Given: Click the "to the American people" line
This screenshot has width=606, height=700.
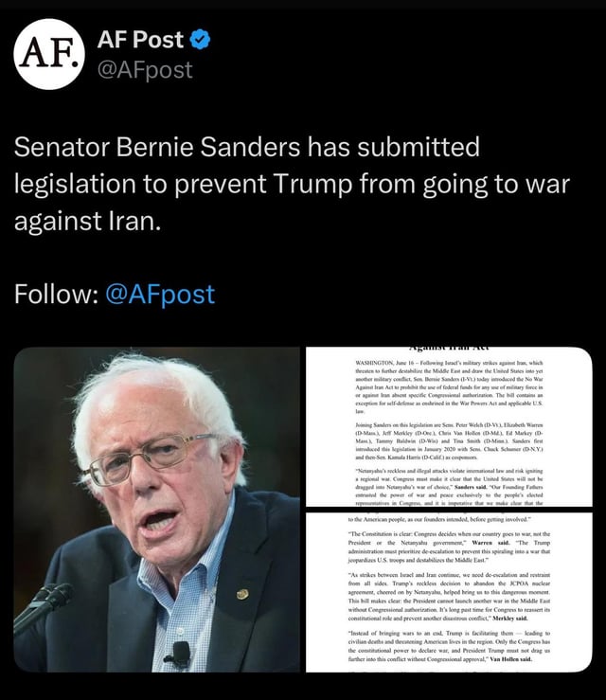Looking at the screenshot, I should point(439,520).
